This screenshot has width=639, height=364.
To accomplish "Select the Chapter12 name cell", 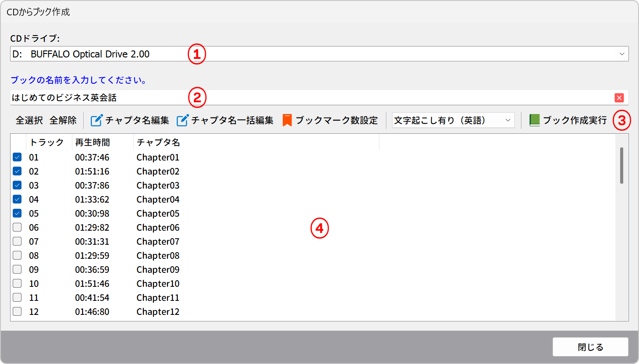I will pos(158,311).
